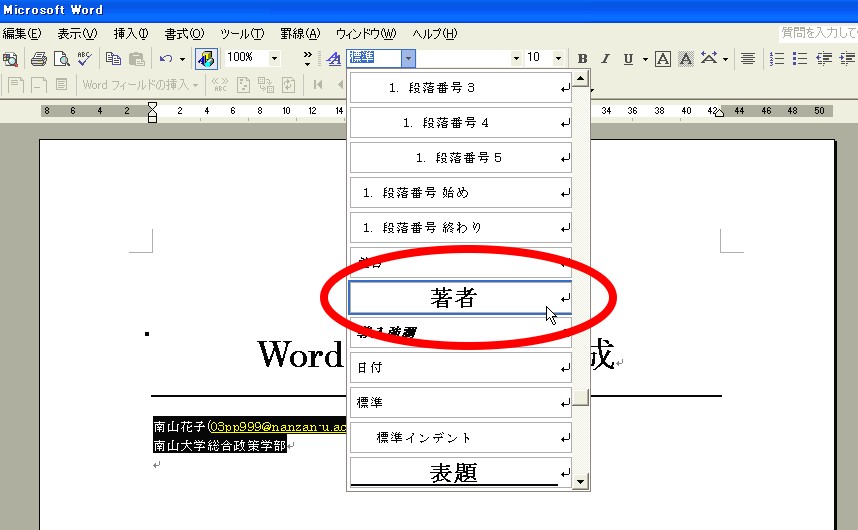Toggle the numbered list icon

pyautogui.click(x=776, y=59)
